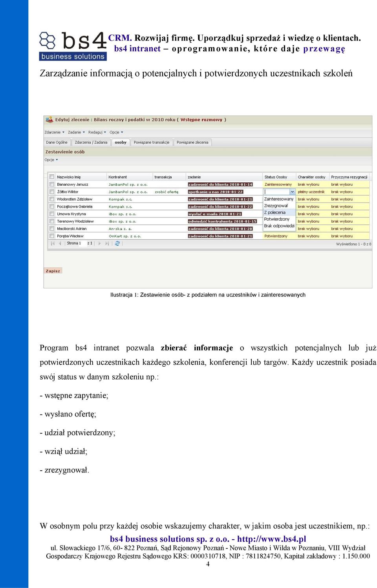Viewport: 377px width, 588px height.
Task: Click the Zapisz button
Action: point(53,271)
